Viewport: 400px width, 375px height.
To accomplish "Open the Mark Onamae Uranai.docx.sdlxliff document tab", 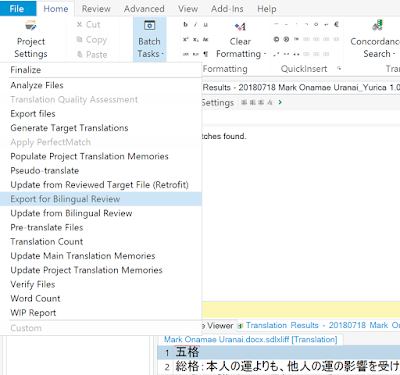I will point(251,339).
